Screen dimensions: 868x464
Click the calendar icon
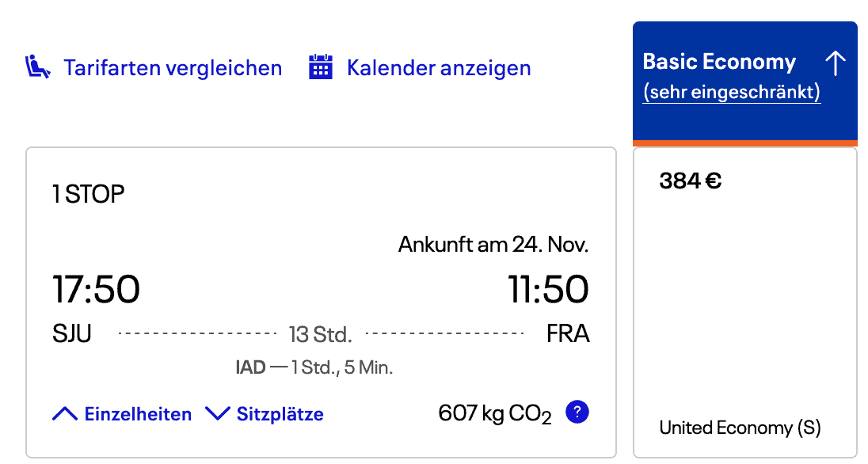point(320,67)
